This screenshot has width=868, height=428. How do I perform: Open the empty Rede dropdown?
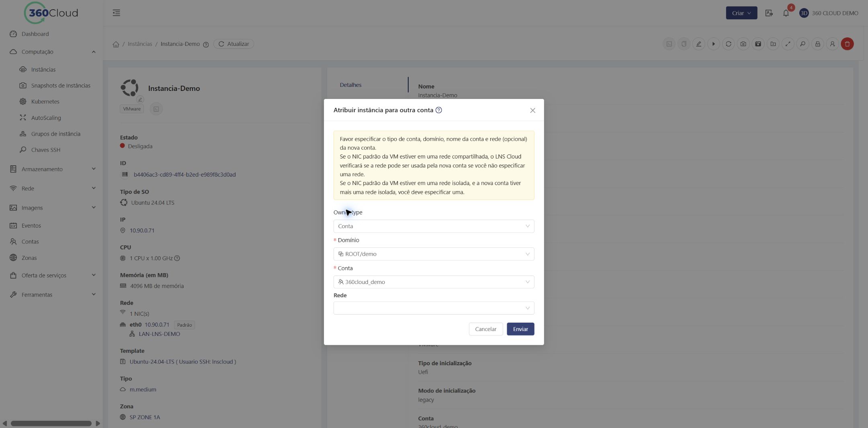click(x=434, y=308)
